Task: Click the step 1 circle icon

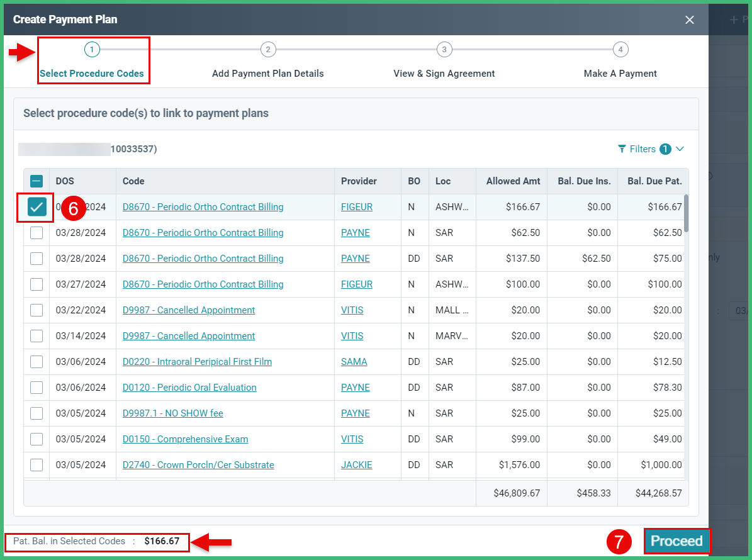Action: tap(92, 49)
